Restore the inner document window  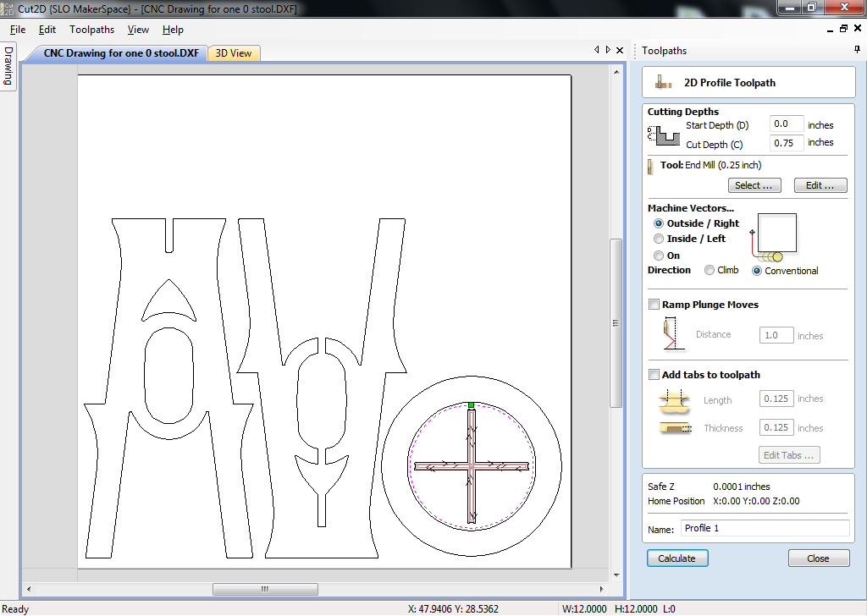[843, 30]
